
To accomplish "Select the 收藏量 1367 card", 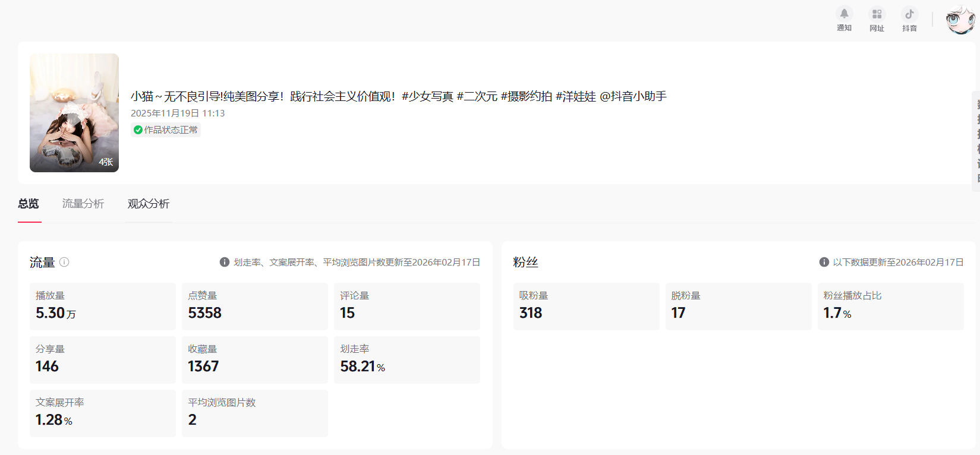I will point(255,360).
